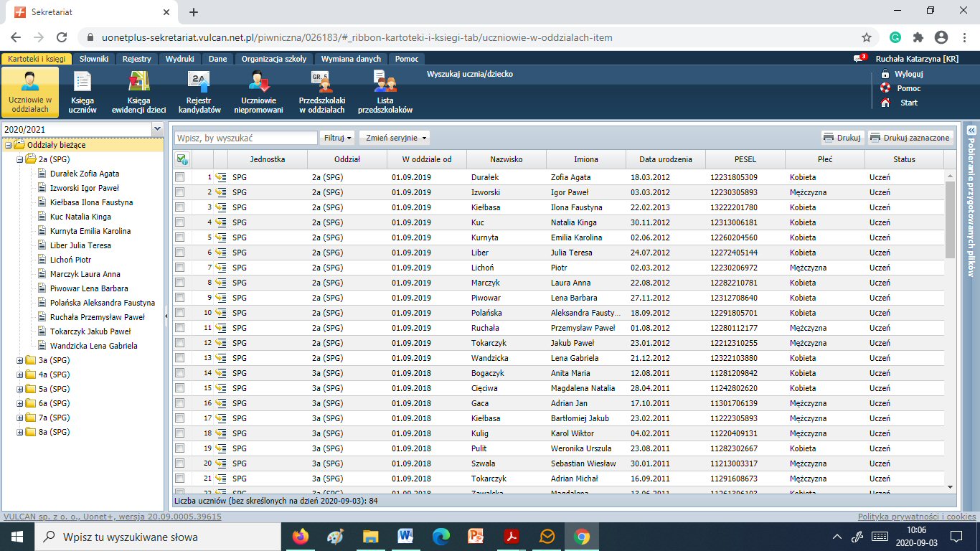Open Księga uczniów ribbon icon
Viewport: 980px width, 551px height.
tap(83, 83)
